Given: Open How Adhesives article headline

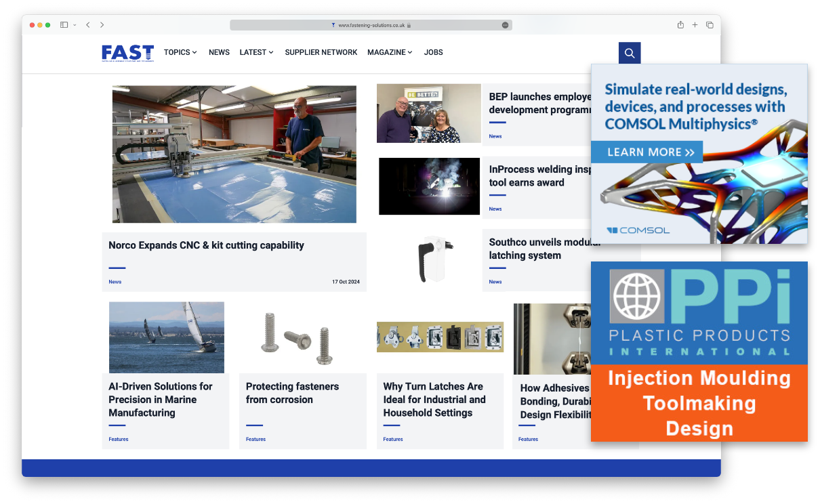Looking at the screenshot, I should tap(555, 401).
